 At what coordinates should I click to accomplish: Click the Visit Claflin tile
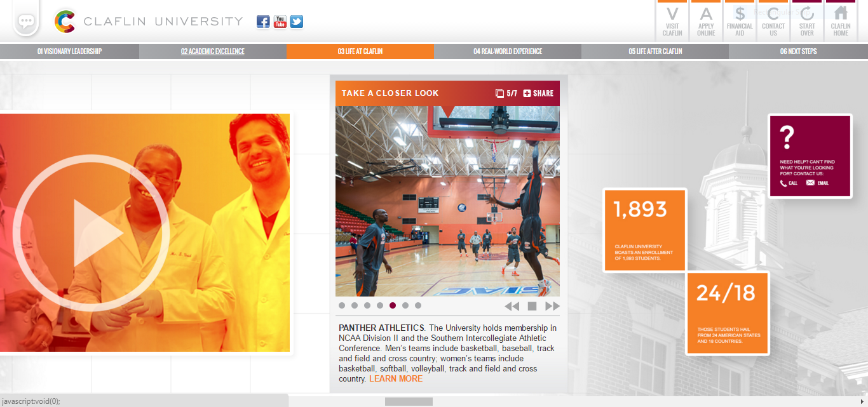[672, 20]
